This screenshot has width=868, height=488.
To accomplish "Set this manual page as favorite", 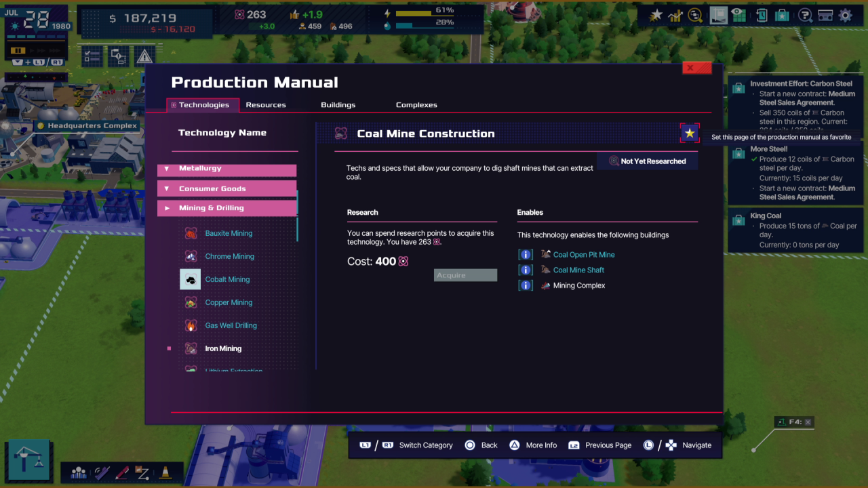I will 689,134.
